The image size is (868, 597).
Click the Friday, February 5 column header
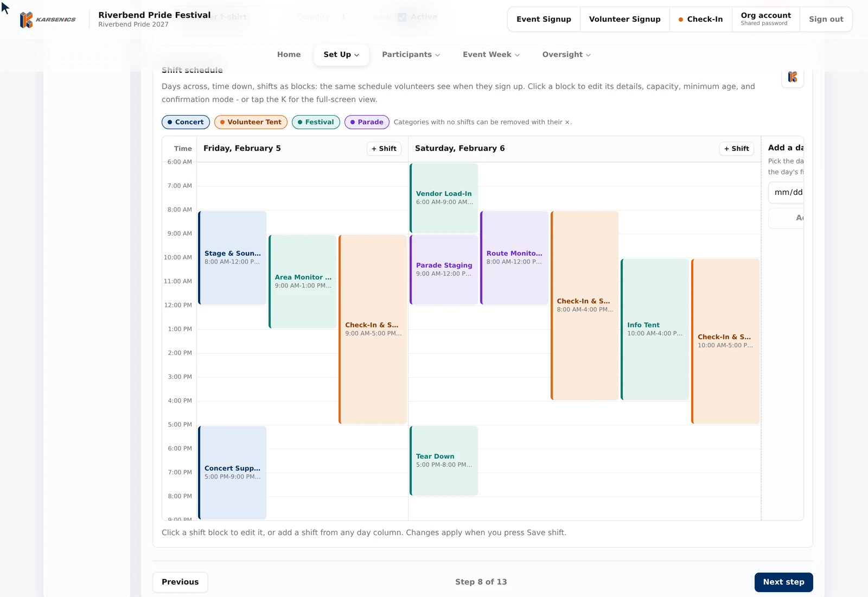(x=242, y=149)
